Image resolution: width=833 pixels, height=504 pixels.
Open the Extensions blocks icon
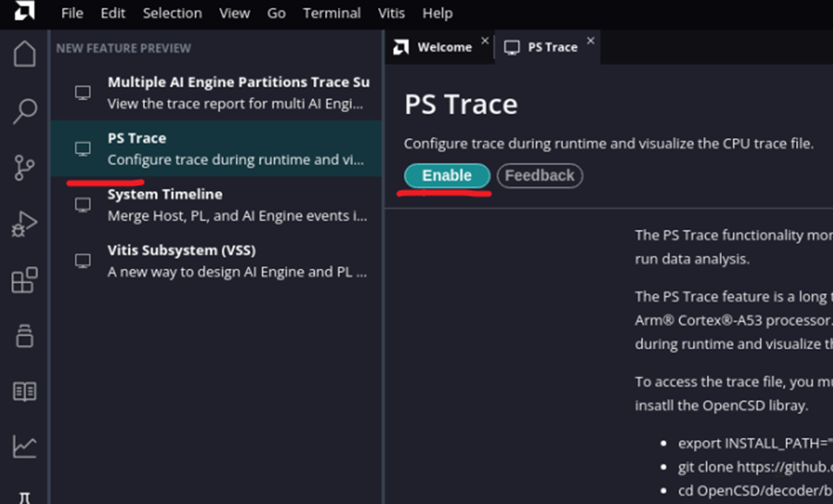click(x=24, y=280)
